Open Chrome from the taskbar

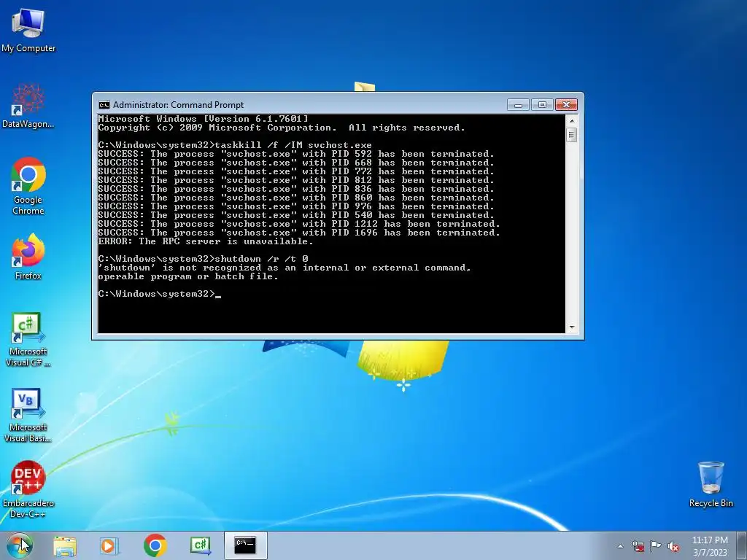click(x=155, y=545)
